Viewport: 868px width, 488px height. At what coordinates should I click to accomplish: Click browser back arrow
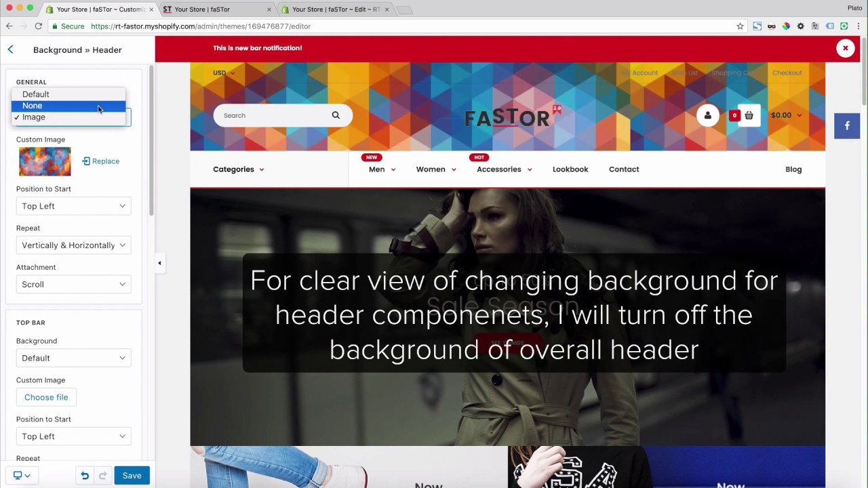point(9,26)
